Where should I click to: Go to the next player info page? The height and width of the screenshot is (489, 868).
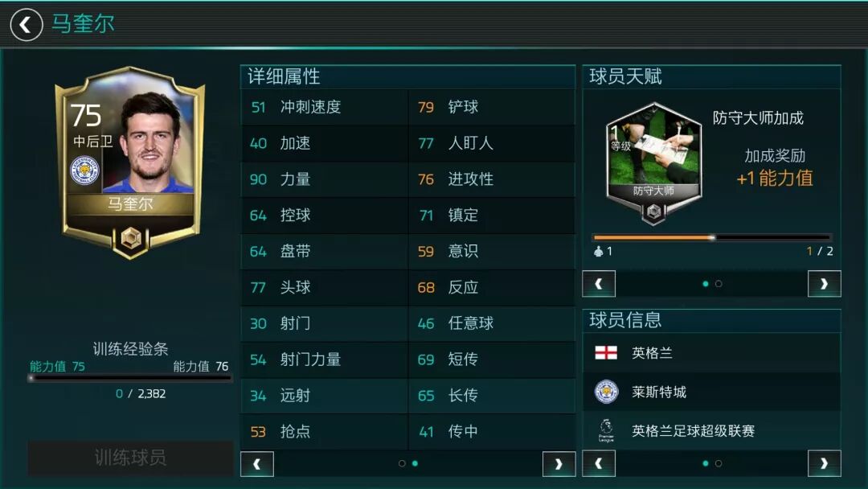(x=825, y=463)
